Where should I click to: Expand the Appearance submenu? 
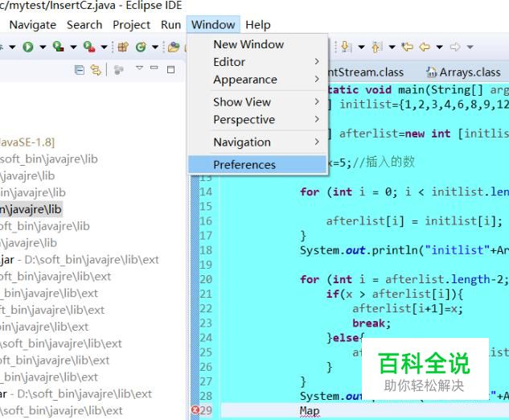257,80
